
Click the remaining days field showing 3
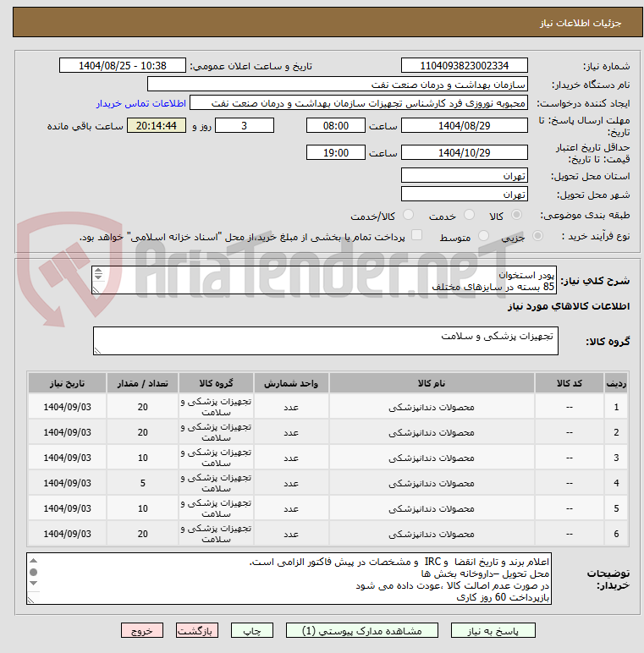pyautogui.click(x=245, y=125)
